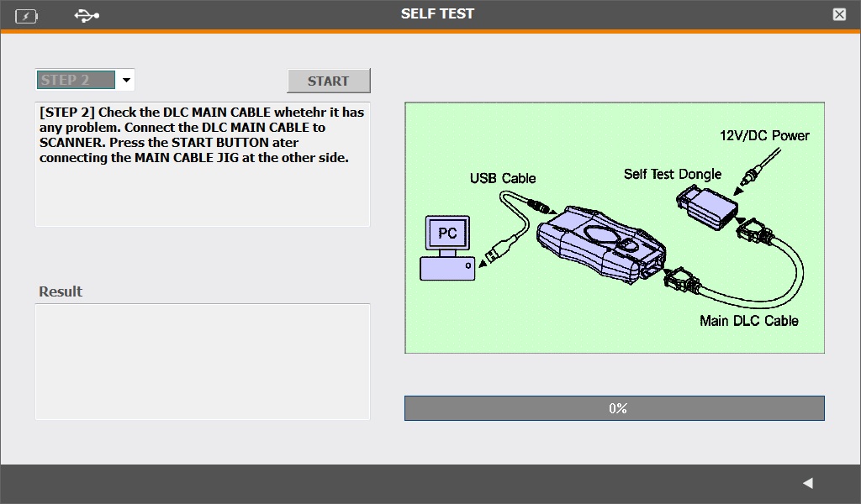Click the Main DLC Cable label

pos(748,321)
